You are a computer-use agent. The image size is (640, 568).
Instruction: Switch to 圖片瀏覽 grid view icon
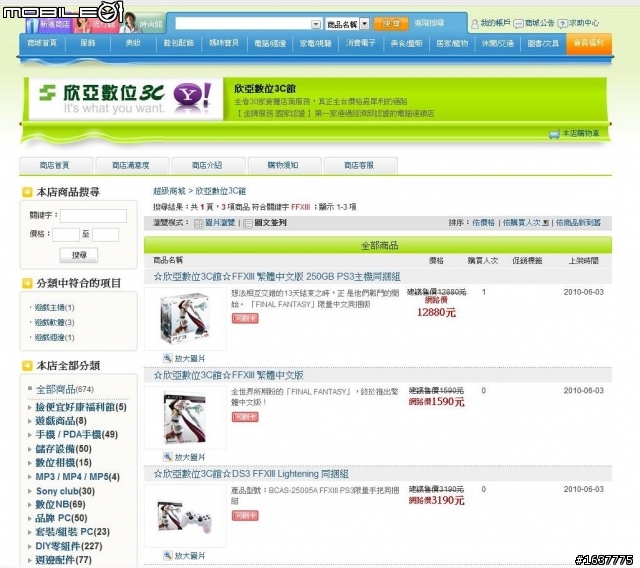(198, 223)
